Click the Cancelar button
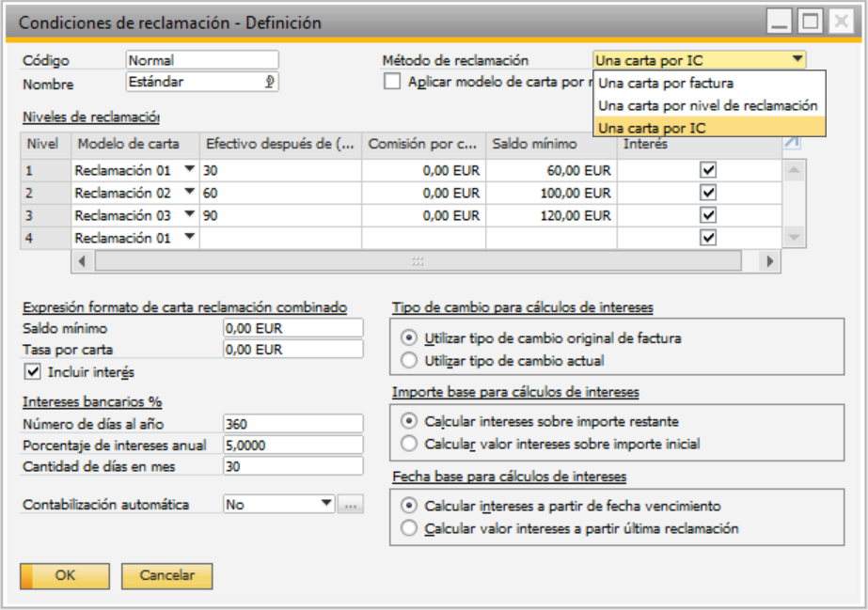The height and width of the screenshot is (610, 868). (166, 576)
